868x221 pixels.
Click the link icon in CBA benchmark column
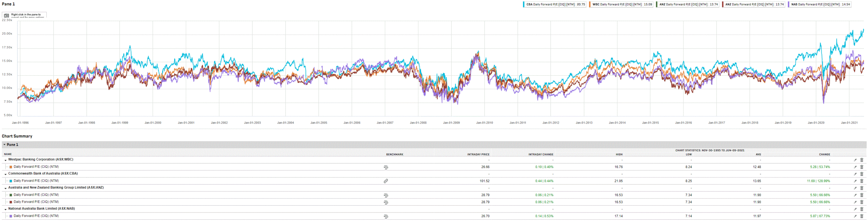pyautogui.click(x=386, y=181)
